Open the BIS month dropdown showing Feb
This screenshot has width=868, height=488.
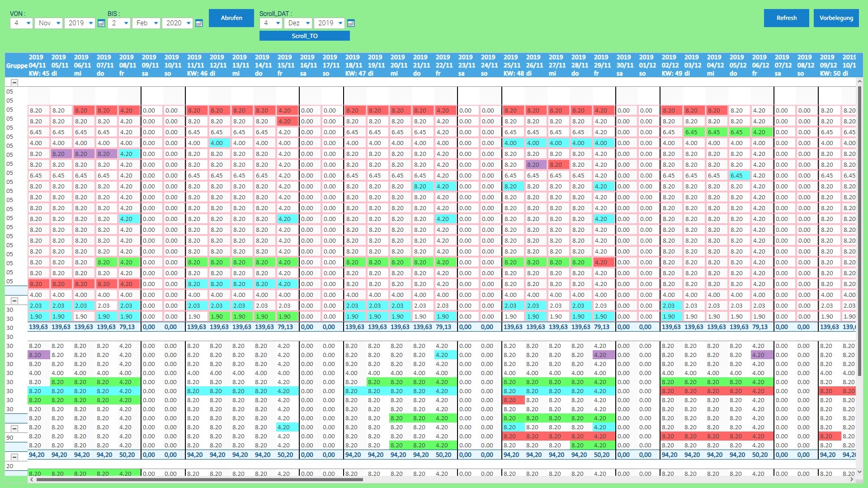pos(146,23)
